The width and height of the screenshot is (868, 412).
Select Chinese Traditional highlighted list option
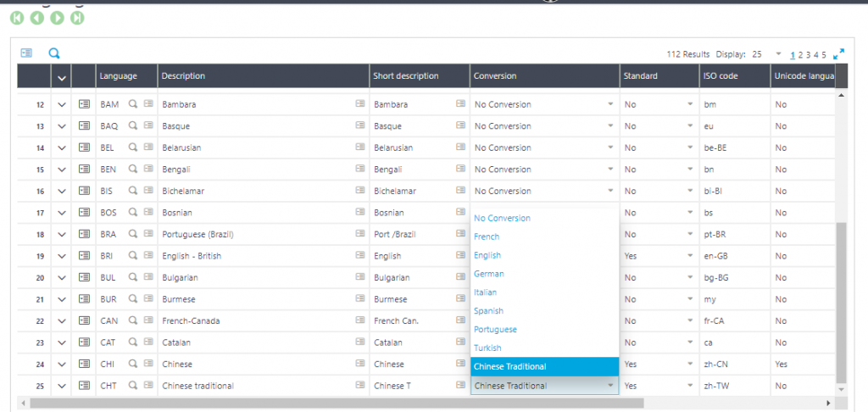point(545,366)
